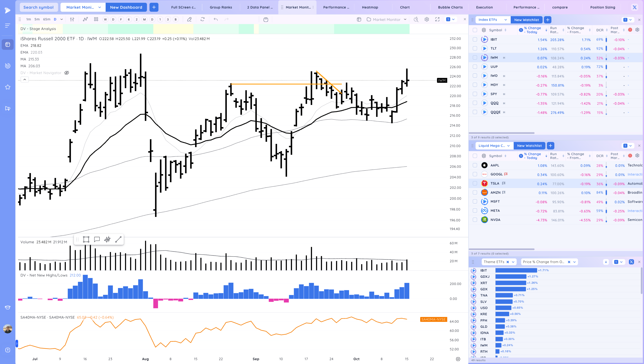Image resolution: width=644 pixels, height=364 pixels.
Task: Click the New Dashboard button
Action: click(x=126, y=7)
